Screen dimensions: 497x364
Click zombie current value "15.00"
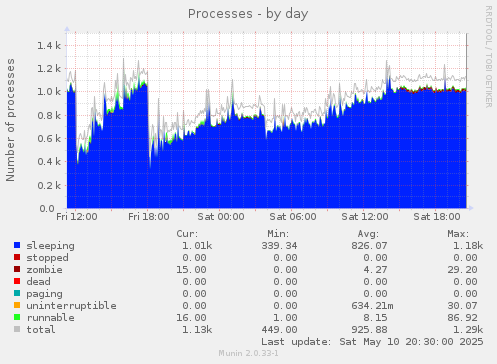pos(191,270)
